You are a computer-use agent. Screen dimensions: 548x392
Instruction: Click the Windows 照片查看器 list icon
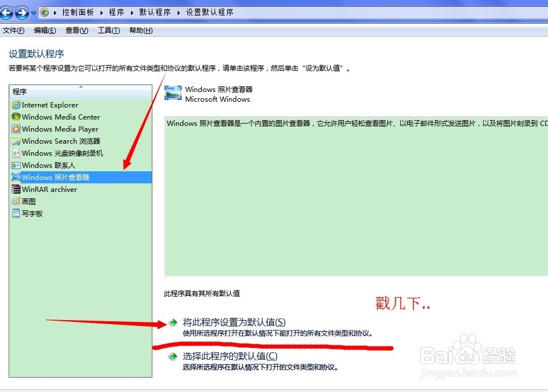pyautogui.click(x=16, y=177)
